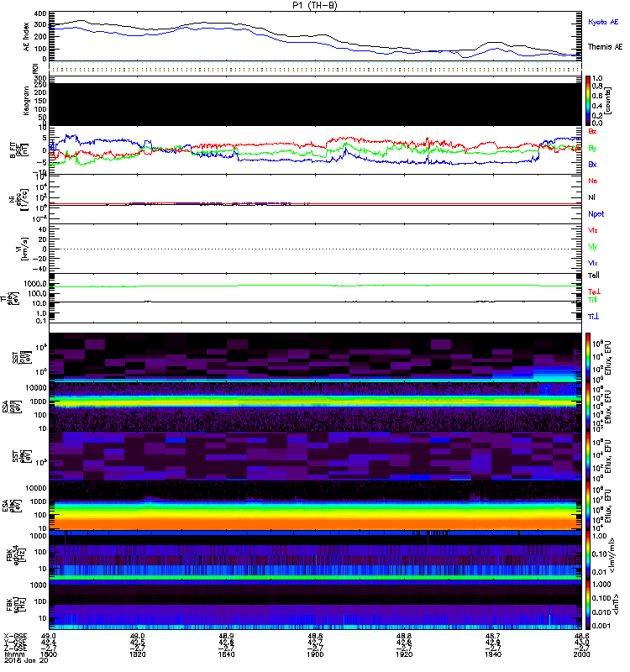
Task: Click the green 'Viy' velocity legend label
Action: tap(593, 247)
